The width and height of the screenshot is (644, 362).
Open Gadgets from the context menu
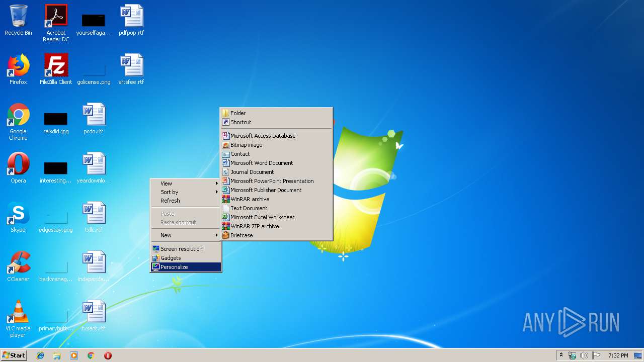click(186, 258)
